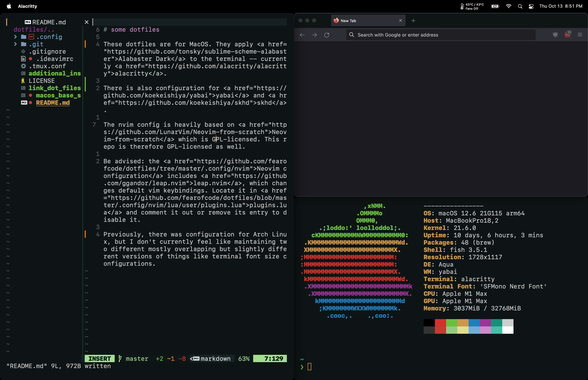Expand the .git folder in the file tree
Viewport: 588px width, 380px height.
[x=16, y=44]
